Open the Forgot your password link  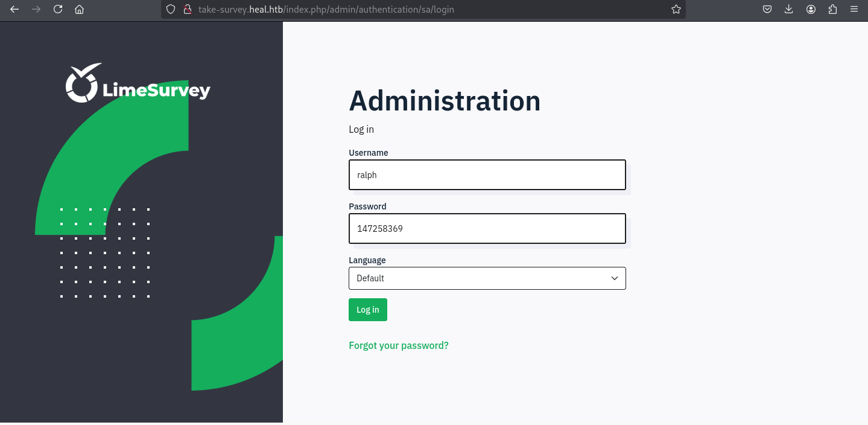click(399, 345)
